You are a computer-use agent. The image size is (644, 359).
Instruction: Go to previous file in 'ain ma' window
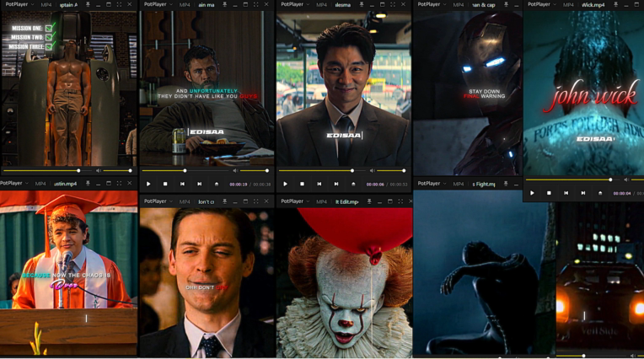pyautogui.click(x=182, y=184)
